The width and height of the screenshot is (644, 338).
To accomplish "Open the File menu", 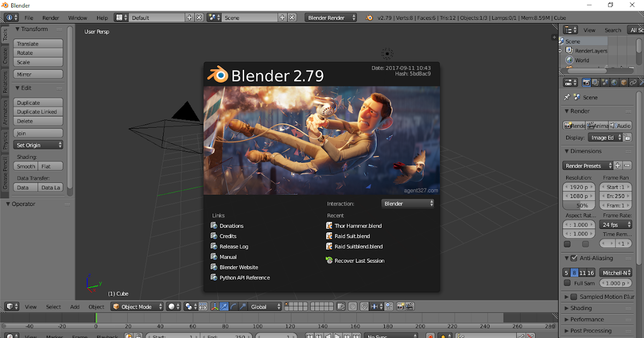I will [x=29, y=18].
